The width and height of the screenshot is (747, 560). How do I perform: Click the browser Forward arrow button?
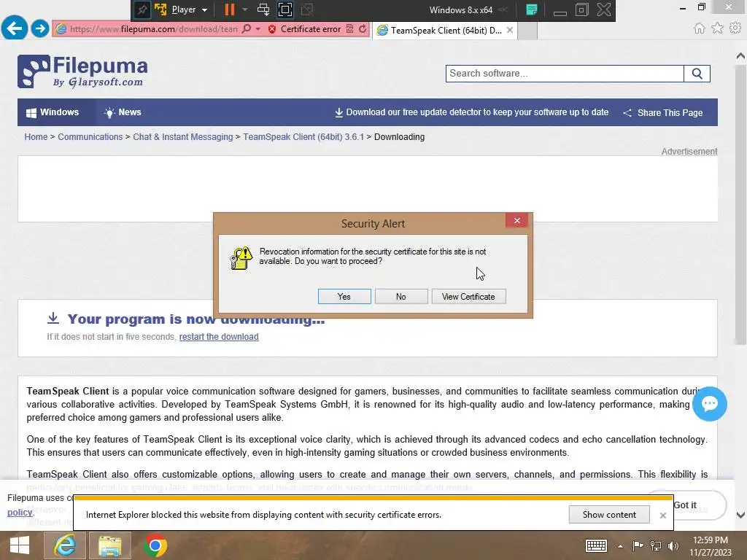40,28
